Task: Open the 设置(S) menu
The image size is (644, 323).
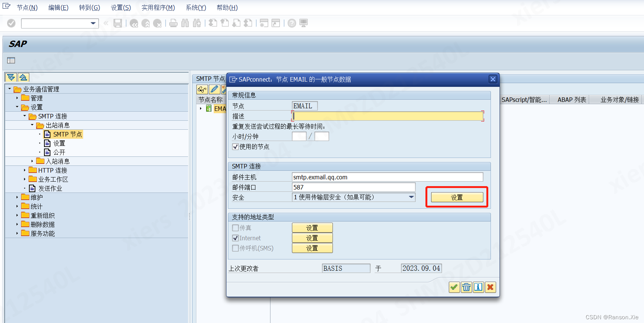Action: (121, 8)
